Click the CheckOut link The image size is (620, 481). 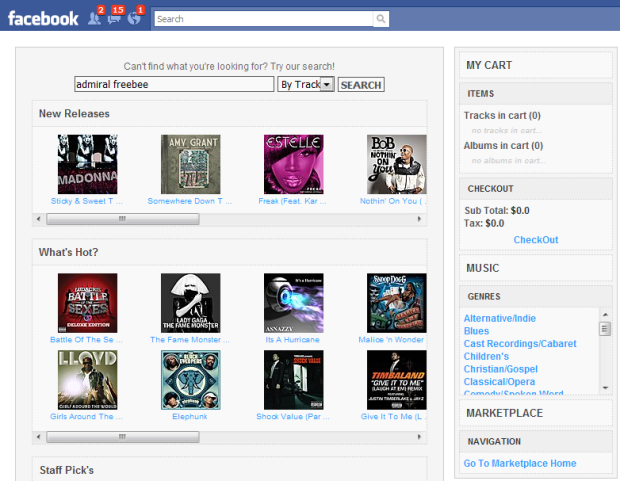coord(536,240)
